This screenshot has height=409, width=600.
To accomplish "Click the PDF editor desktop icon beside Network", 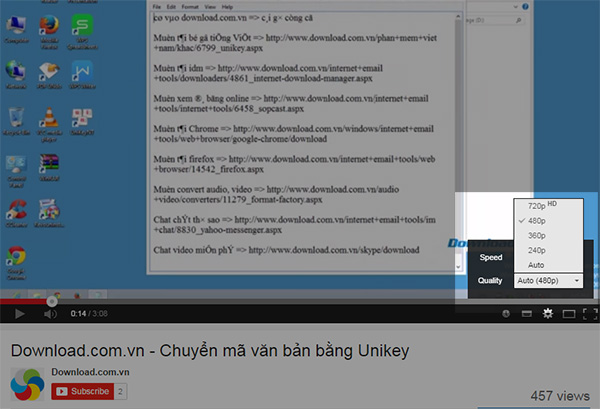I will point(49,75).
